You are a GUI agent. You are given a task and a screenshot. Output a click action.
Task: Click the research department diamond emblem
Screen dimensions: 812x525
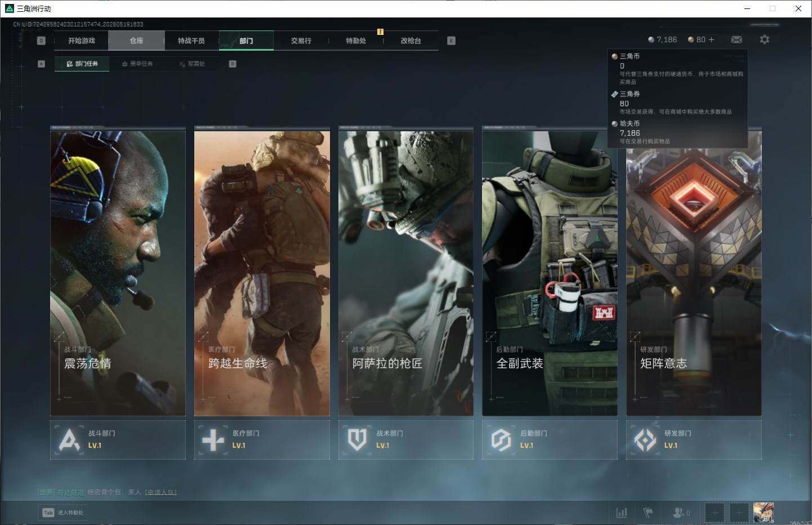[x=645, y=440]
